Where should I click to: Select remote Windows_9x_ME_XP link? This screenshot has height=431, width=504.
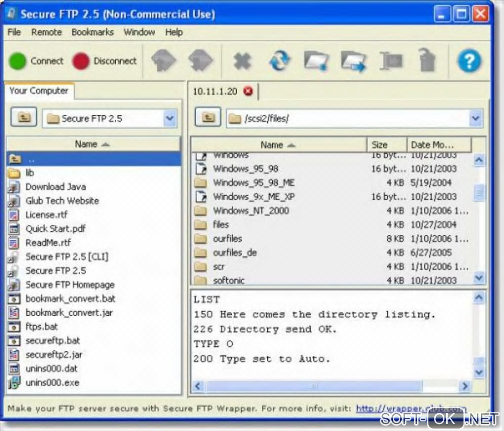(x=333, y=196)
